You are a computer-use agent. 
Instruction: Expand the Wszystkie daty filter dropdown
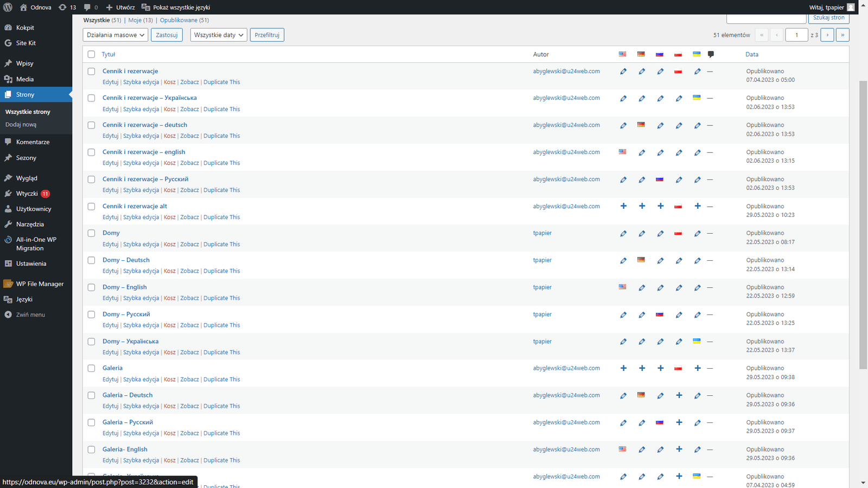tap(219, 35)
